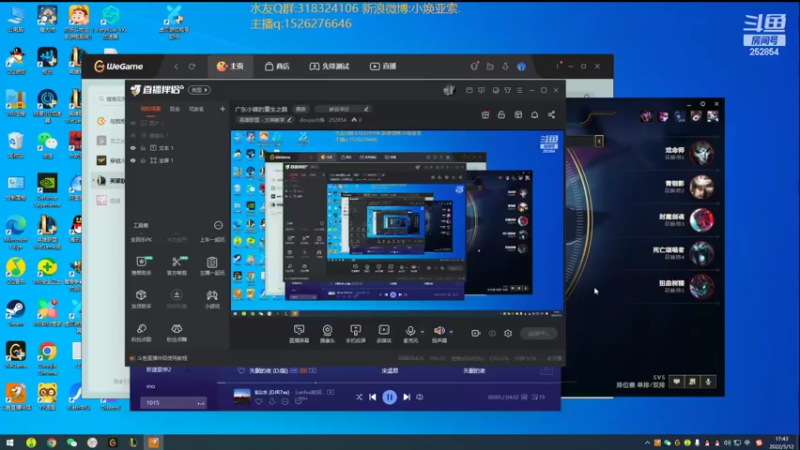Open the 直播伴侣 hamburger menu

coord(519,90)
